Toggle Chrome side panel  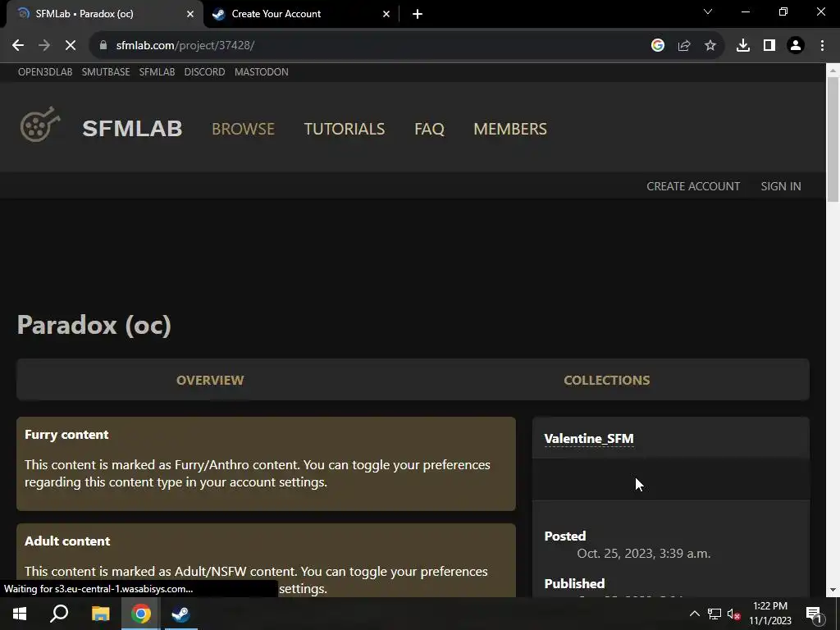(769, 46)
